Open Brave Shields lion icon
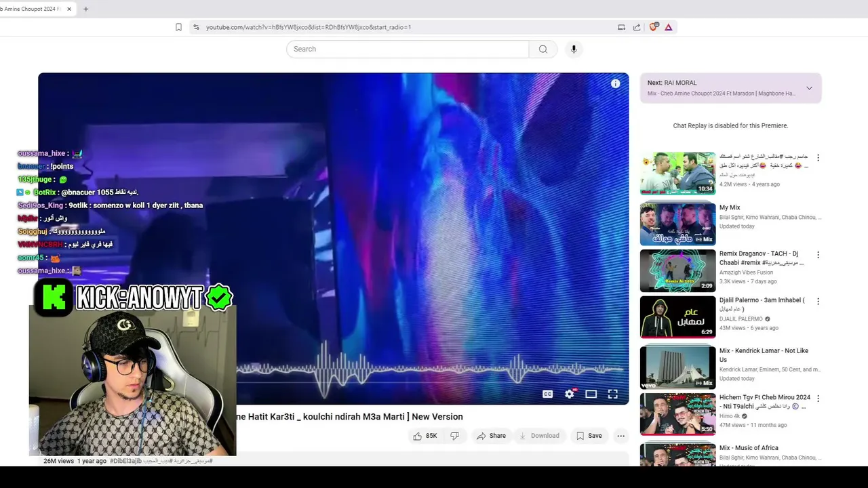The image size is (868, 488). click(x=654, y=27)
